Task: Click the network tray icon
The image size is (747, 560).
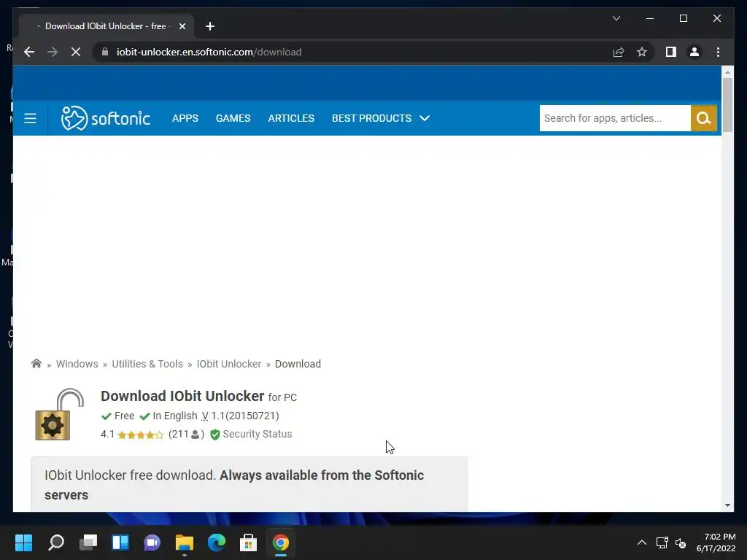Action: [x=662, y=542]
